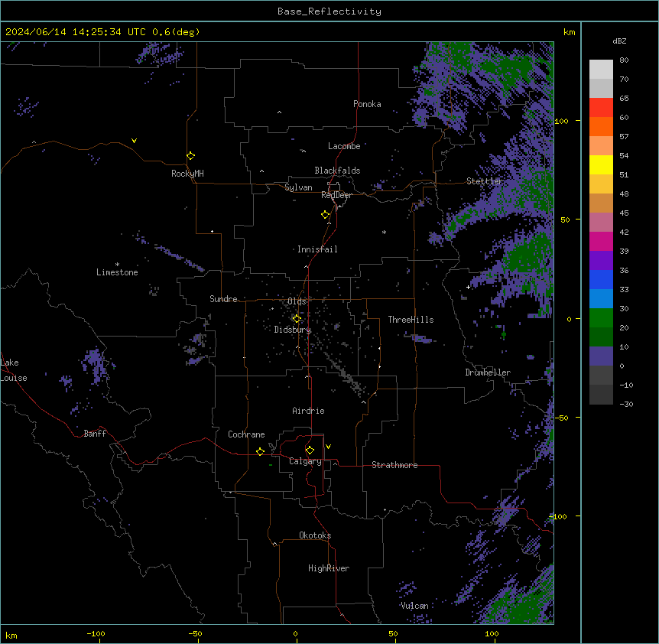Click the Sundre city label

click(223, 299)
